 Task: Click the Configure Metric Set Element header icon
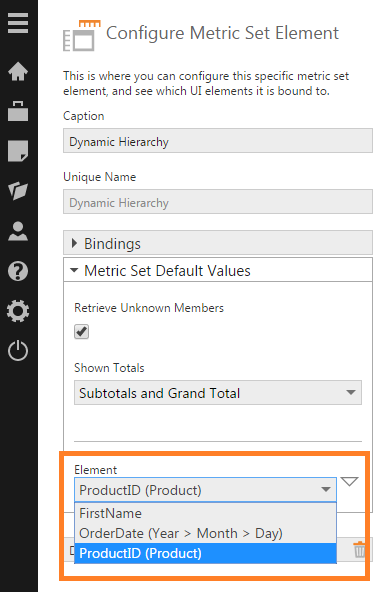(82, 35)
